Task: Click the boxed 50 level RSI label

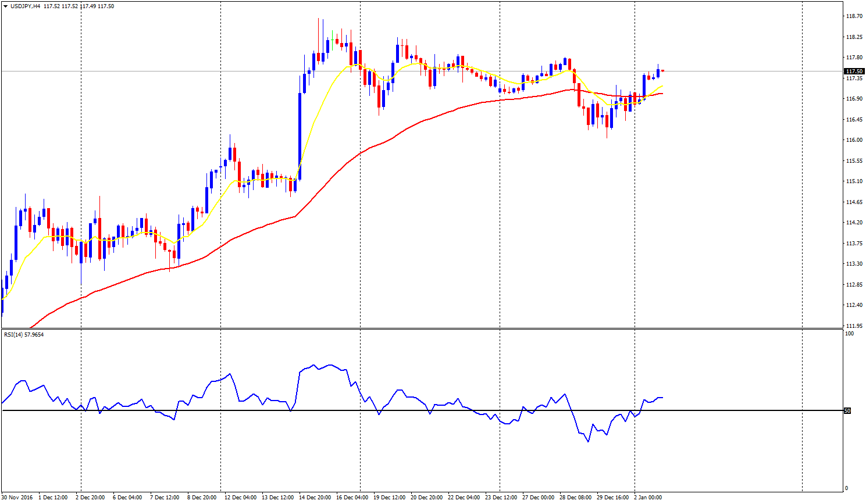Action: [847, 411]
